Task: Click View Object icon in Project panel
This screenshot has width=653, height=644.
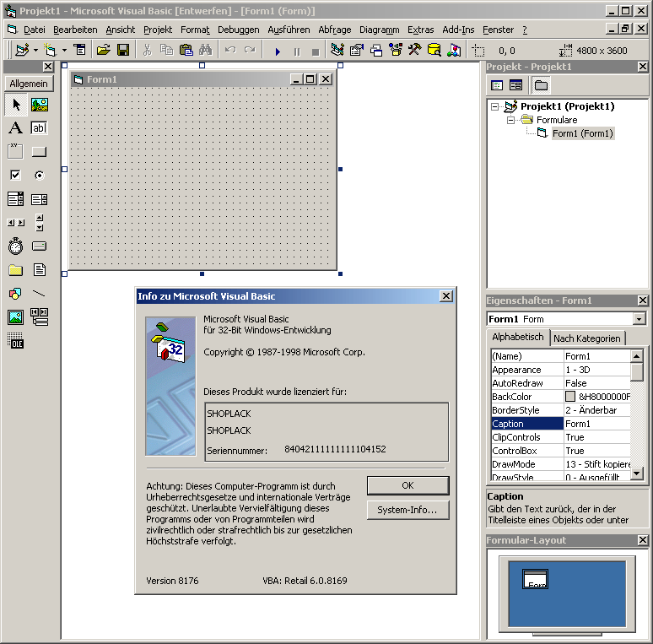Action: [x=516, y=85]
